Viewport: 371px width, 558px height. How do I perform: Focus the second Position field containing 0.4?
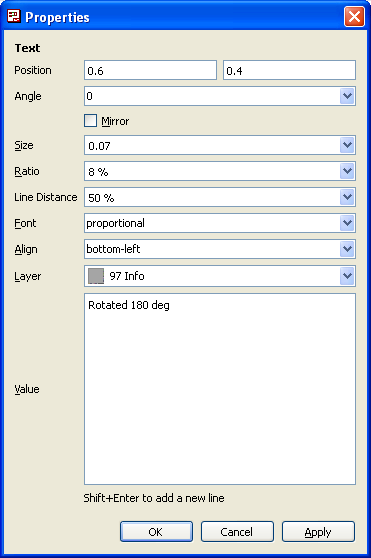(289, 70)
